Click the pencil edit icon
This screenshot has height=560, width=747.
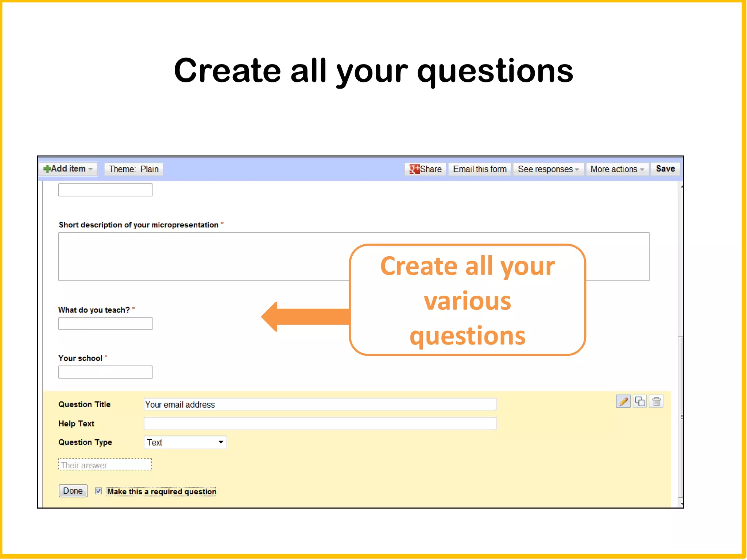click(x=623, y=401)
